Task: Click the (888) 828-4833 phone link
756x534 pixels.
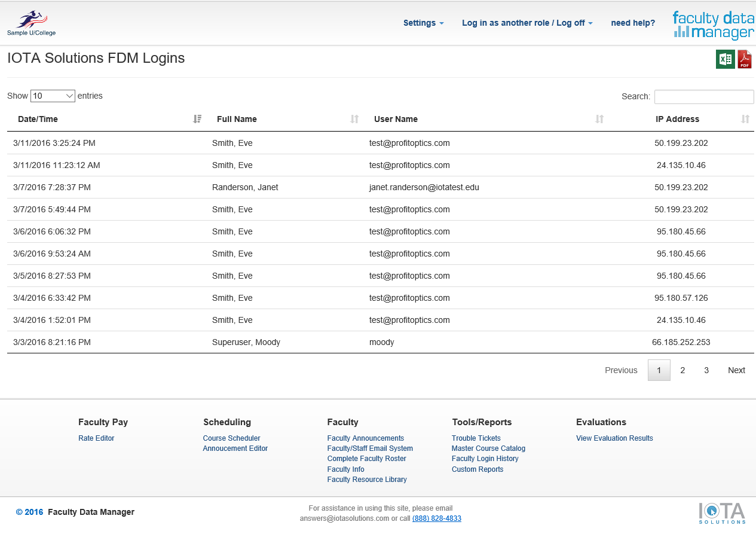Action: pos(437,518)
